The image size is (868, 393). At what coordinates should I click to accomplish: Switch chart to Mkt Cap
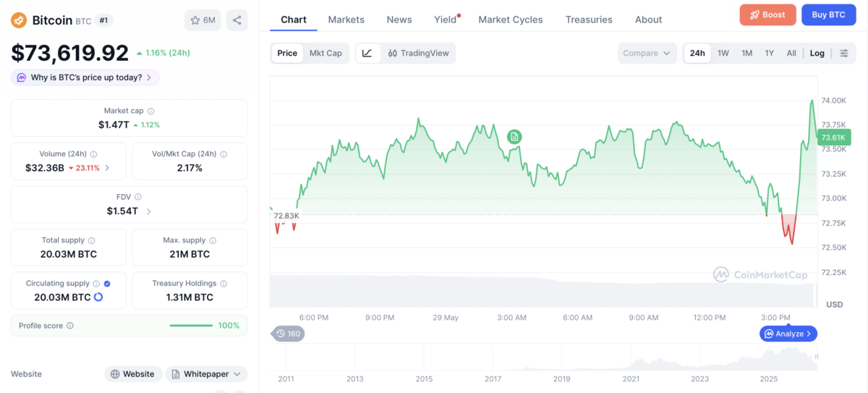(325, 53)
